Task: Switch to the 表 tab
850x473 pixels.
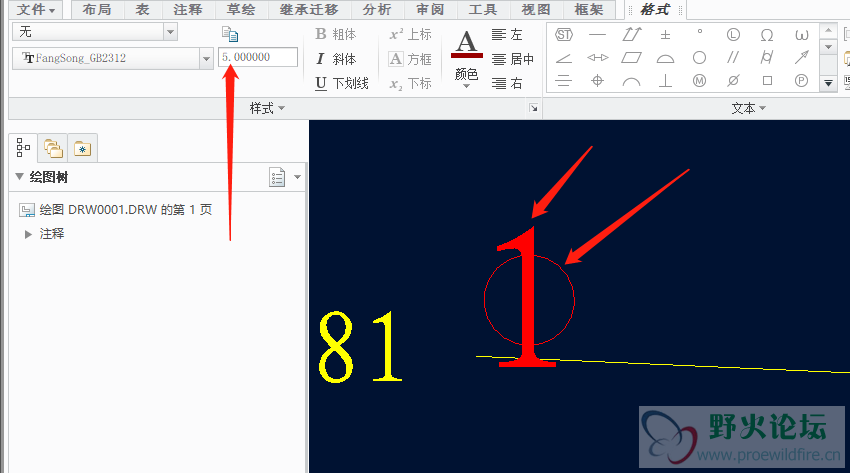Action: click(142, 10)
